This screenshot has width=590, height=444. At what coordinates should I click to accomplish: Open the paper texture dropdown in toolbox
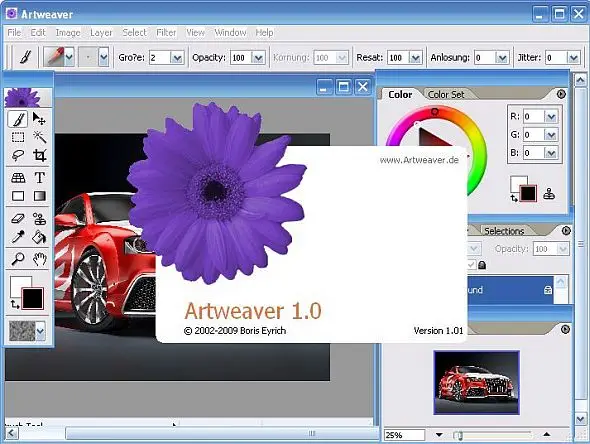[40, 331]
